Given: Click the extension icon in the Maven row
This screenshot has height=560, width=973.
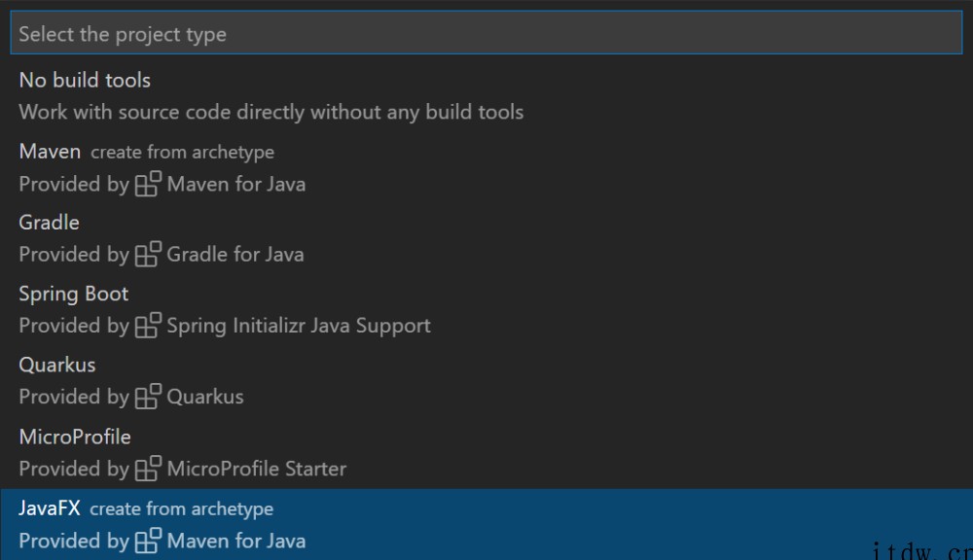Looking at the screenshot, I should coord(148,184).
